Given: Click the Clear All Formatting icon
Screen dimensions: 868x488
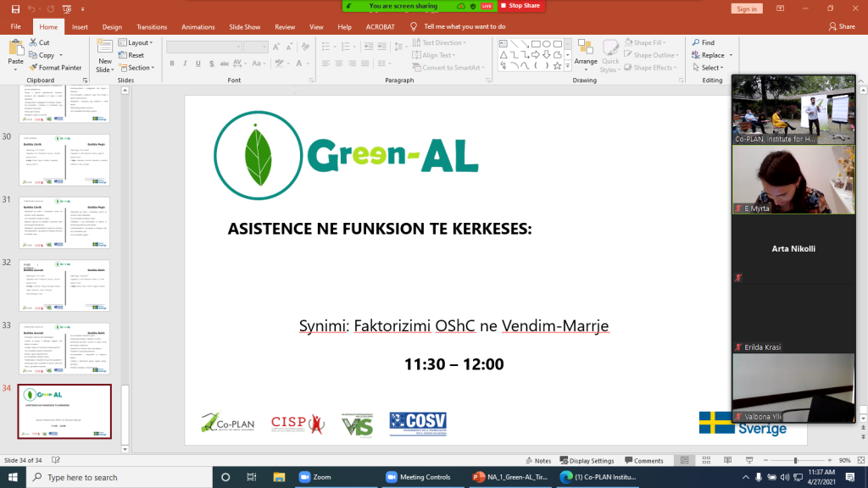Looking at the screenshot, I should click(305, 47).
